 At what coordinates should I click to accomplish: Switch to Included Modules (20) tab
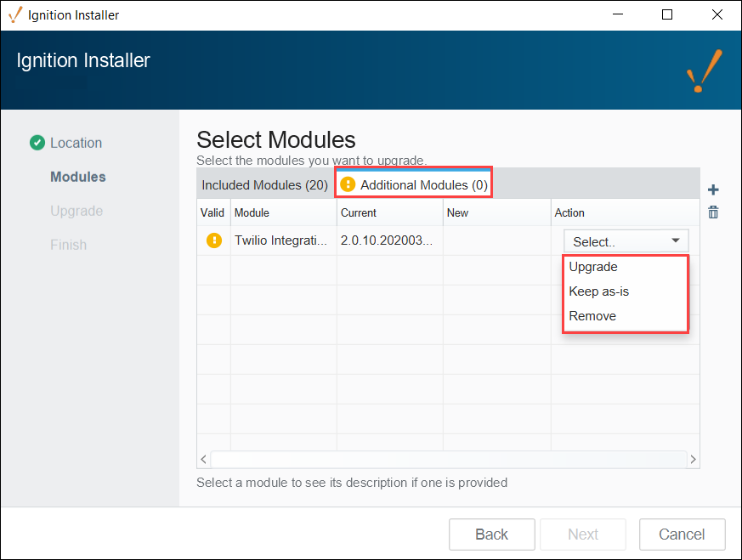pyautogui.click(x=264, y=185)
